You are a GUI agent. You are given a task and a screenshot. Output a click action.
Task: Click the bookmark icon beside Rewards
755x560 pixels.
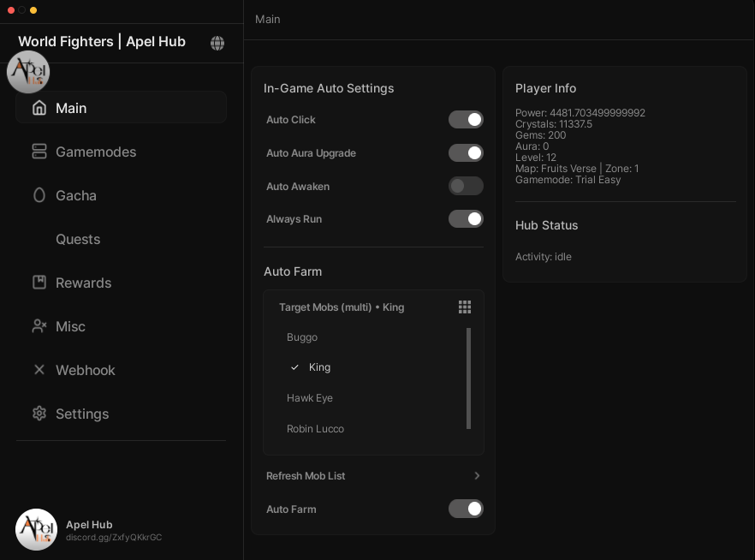pyautogui.click(x=39, y=283)
